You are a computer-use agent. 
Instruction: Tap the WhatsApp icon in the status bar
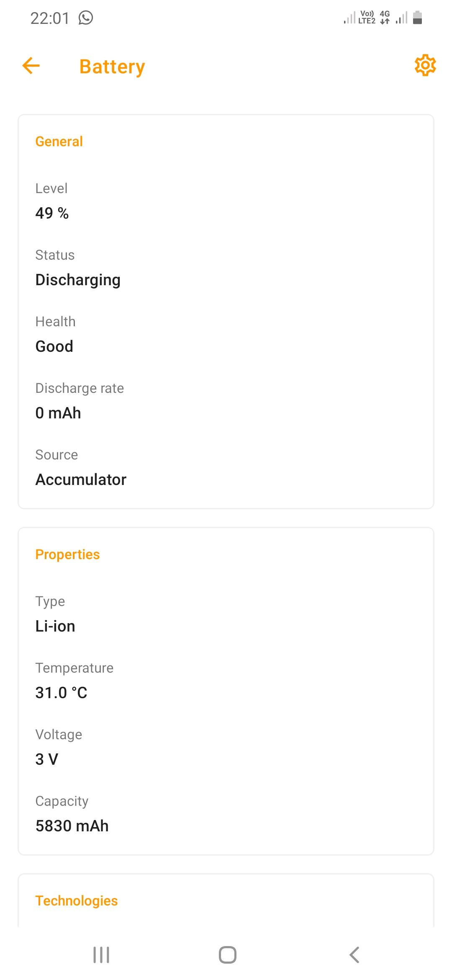click(x=86, y=18)
